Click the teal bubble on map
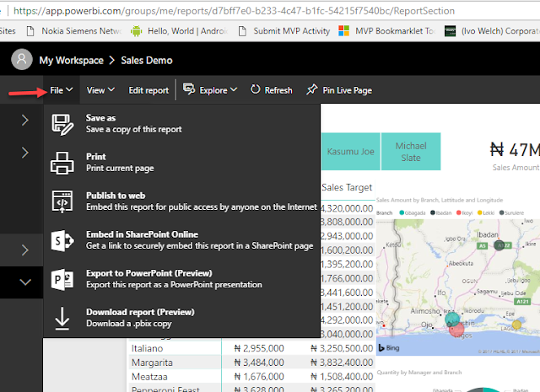 click(452, 319)
